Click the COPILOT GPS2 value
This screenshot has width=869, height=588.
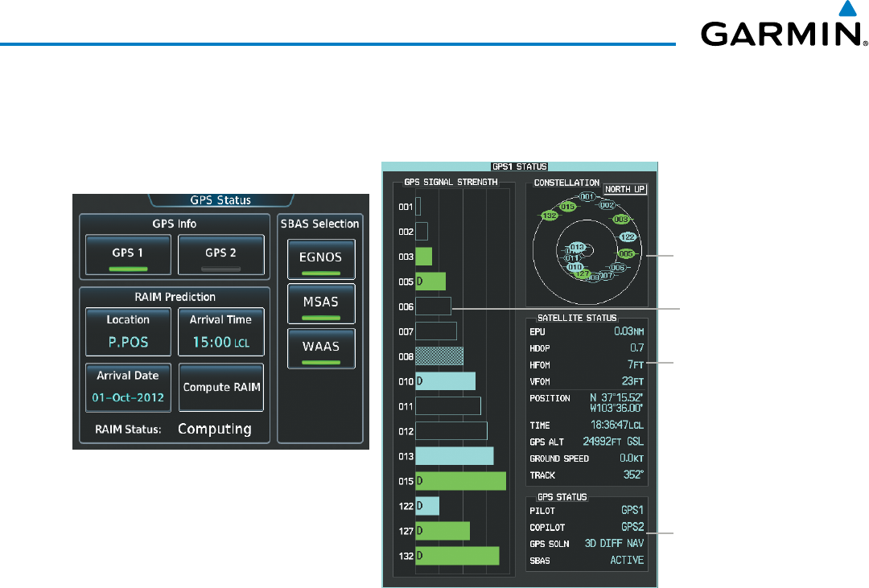632,527
